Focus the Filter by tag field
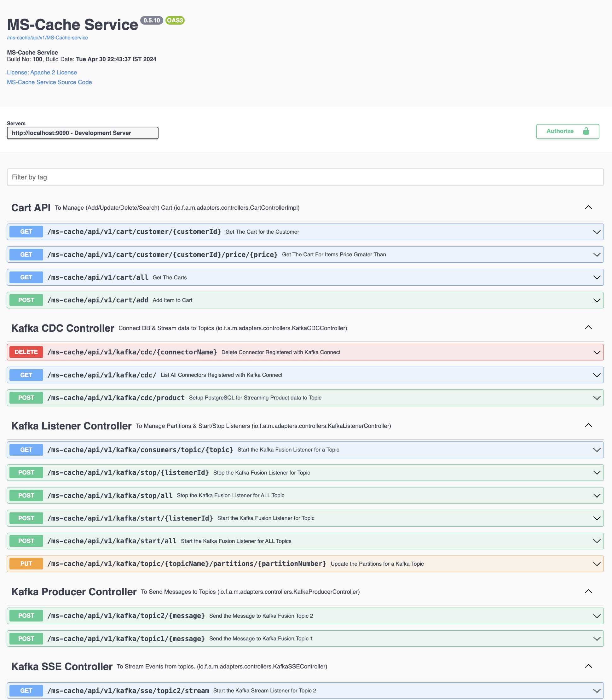The width and height of the screenshot is (612, 700). [305, 177]
